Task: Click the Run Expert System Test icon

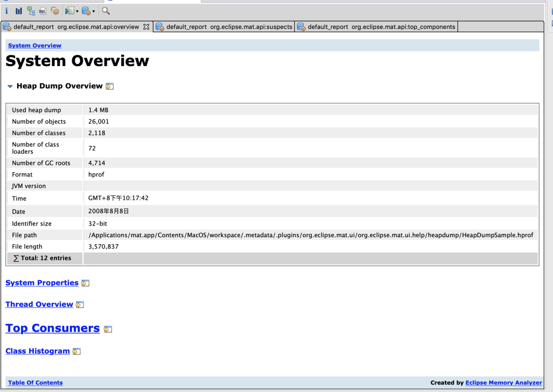Action: [x=70, y=11]
